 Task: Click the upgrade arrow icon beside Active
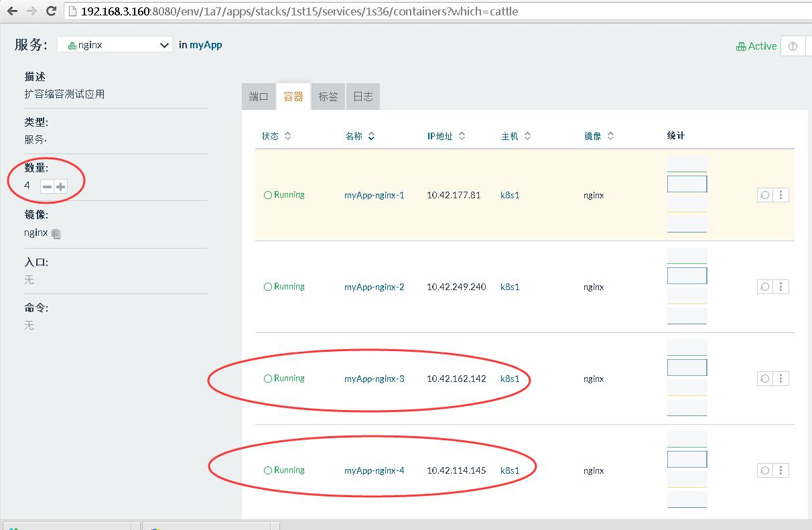[793, 46]
